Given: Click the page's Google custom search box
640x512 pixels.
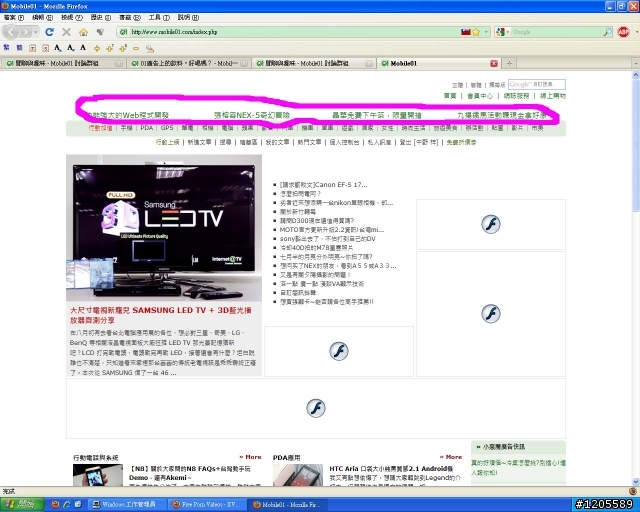Looking at the screenshot, I should (537, 84).
